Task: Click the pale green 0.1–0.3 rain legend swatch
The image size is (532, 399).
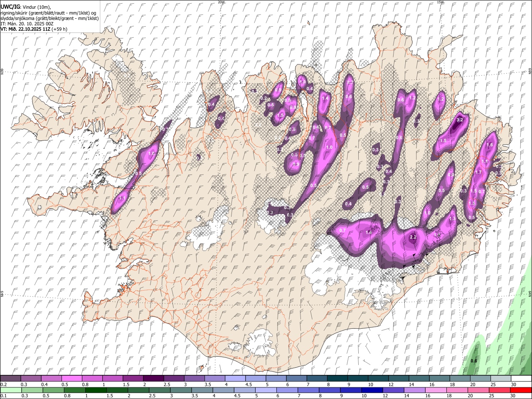Action: pyautogui.click(x=11, y=390)
